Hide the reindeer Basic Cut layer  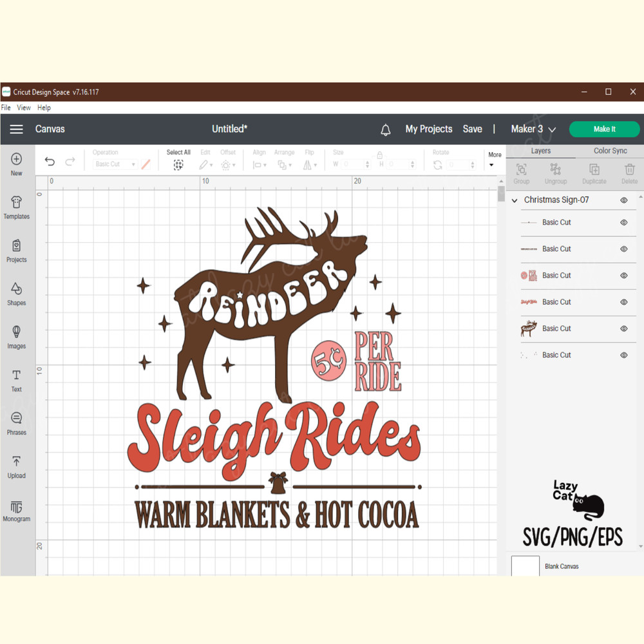point(623,328)
